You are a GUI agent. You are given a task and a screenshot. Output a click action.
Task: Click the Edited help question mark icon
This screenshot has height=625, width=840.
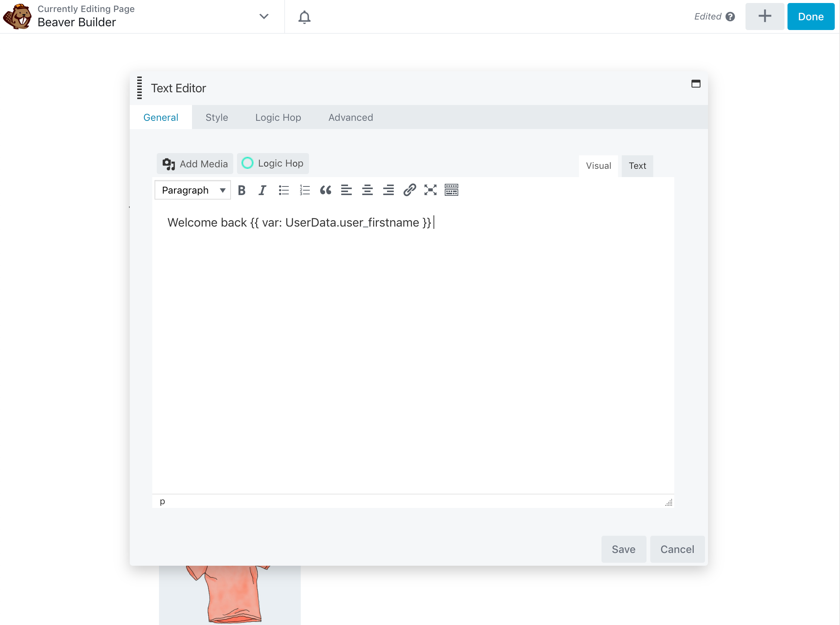pyautogui.click(x=730, y=17)
